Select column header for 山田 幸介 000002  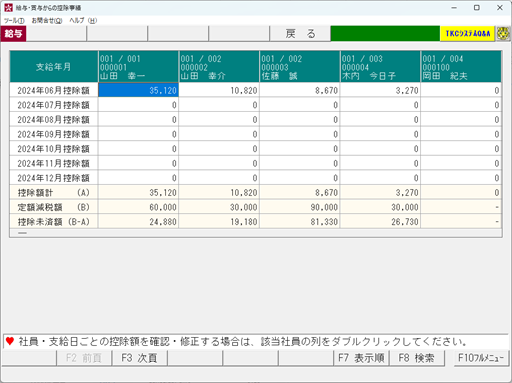pyautogui.click(x=219, y=67)
